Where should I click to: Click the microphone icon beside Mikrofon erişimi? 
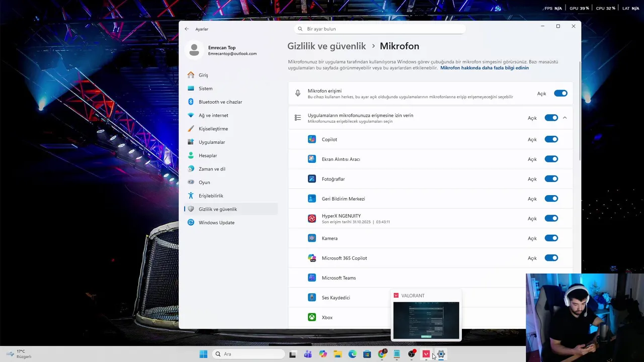pos(298,94)
